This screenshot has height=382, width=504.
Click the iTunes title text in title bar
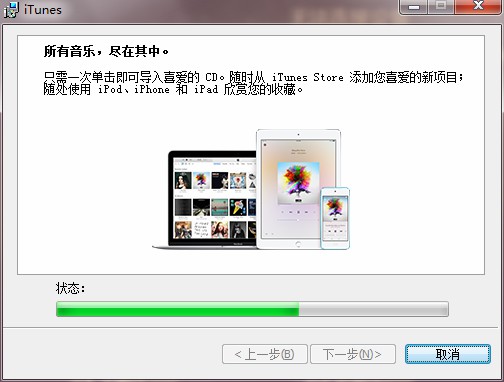[x=43, y=10]
